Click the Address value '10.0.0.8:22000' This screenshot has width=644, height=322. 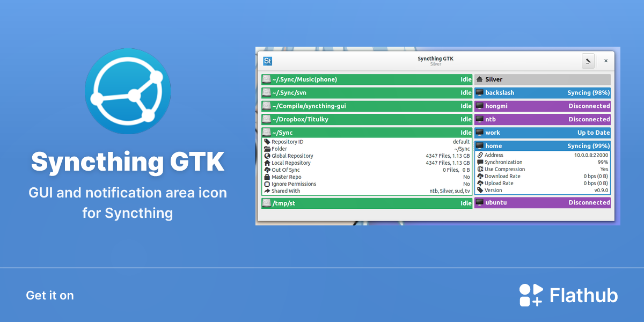coord(591,155)
